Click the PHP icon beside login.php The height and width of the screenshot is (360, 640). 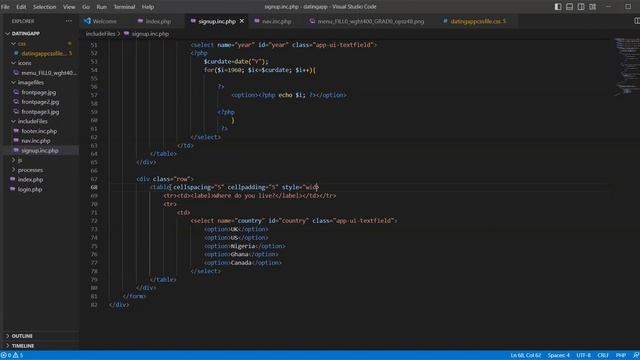[13, 189]
